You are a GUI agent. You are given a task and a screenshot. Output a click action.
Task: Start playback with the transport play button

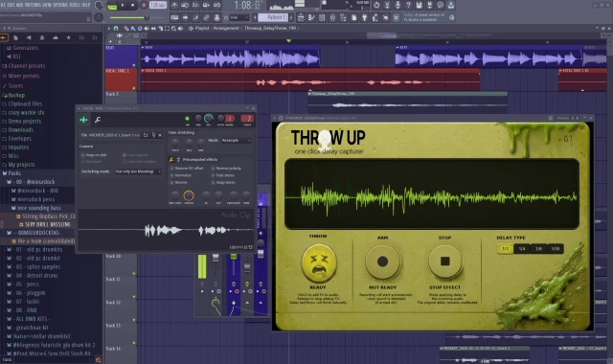coord(123,5)
